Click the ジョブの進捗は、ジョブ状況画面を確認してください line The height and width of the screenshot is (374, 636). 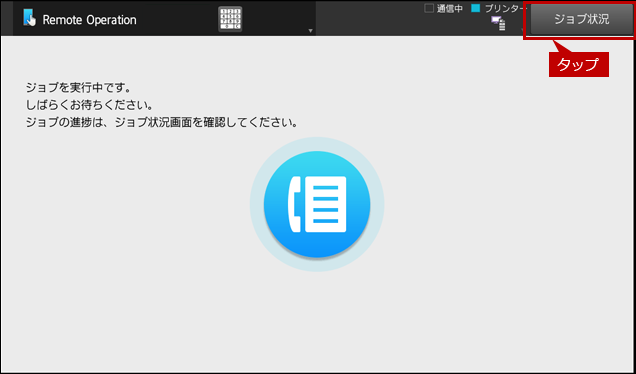tap(161, 123)
